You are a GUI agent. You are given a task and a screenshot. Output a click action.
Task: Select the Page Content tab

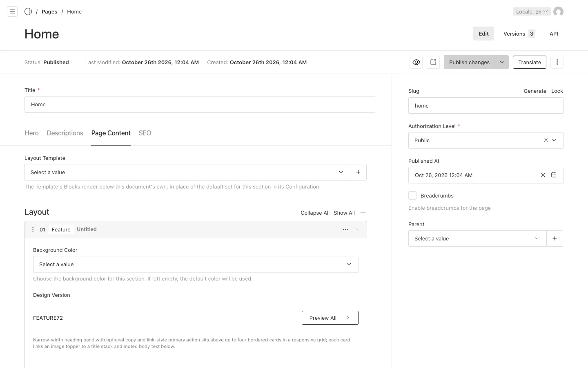click(x=111, y=133)
